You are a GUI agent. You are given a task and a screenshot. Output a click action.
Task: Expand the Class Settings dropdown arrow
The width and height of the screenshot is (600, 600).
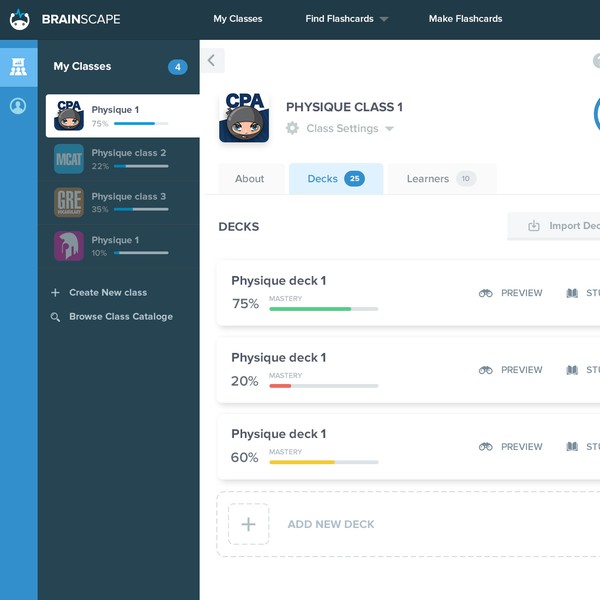point(389,129)
